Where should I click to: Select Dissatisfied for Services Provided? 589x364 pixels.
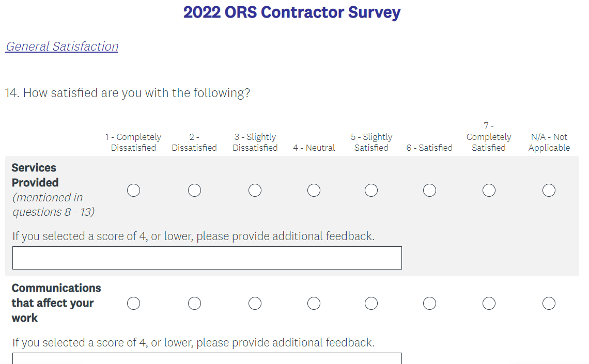194,191
